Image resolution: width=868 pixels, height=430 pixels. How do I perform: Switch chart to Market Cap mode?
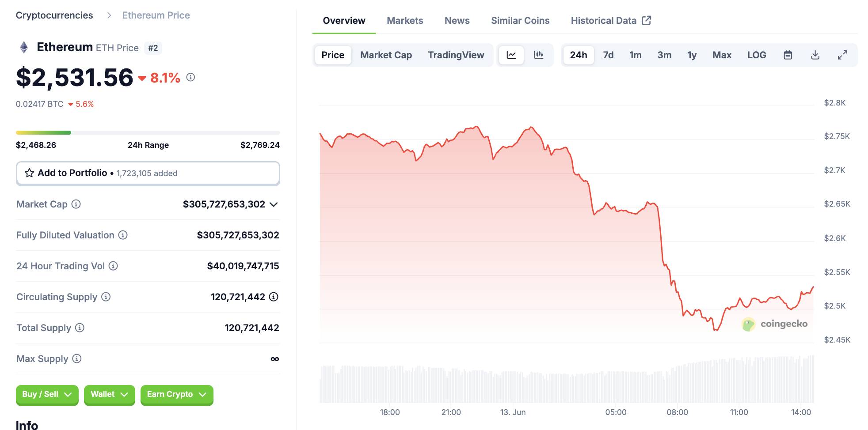386,55
